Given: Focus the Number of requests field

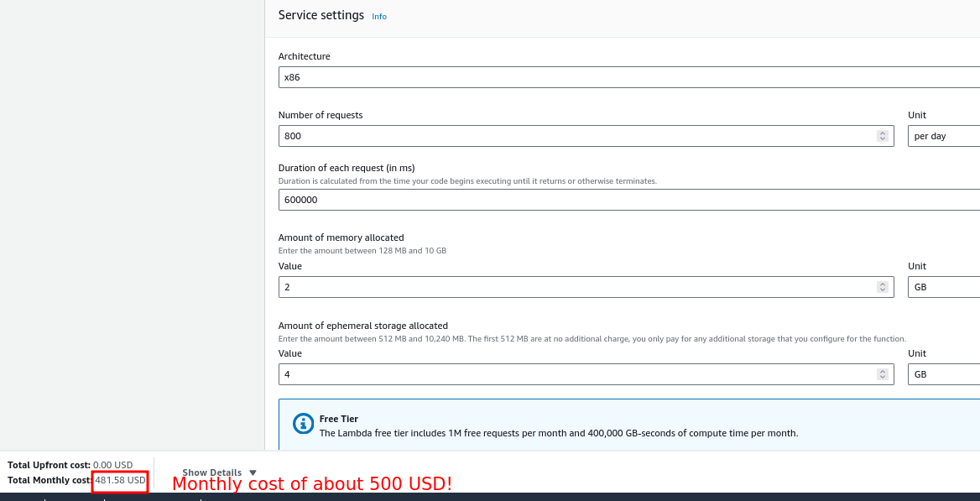Looking at the screenshot, I should pyautogui.click(x=579, y=136).
